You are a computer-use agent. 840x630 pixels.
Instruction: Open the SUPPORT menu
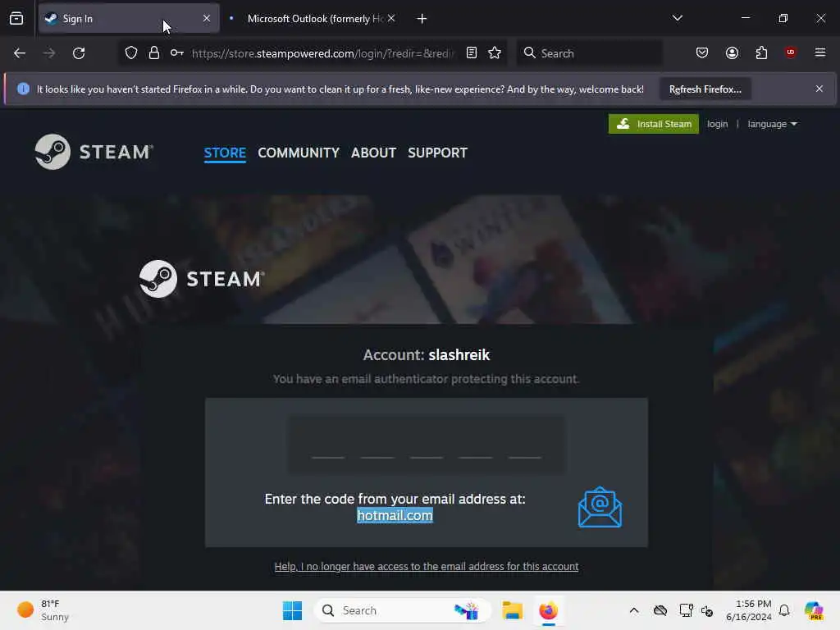[438, 153]
